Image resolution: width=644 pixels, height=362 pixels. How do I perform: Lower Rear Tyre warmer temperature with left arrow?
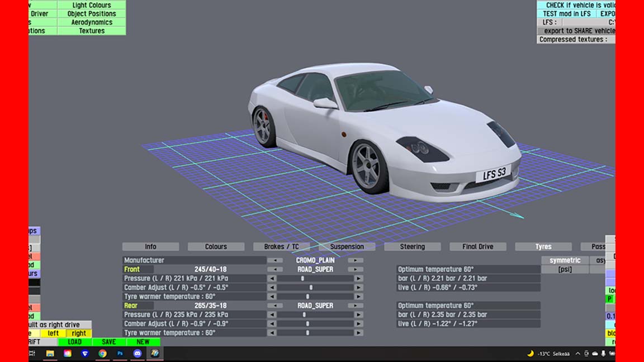click(x=272, y=332)
